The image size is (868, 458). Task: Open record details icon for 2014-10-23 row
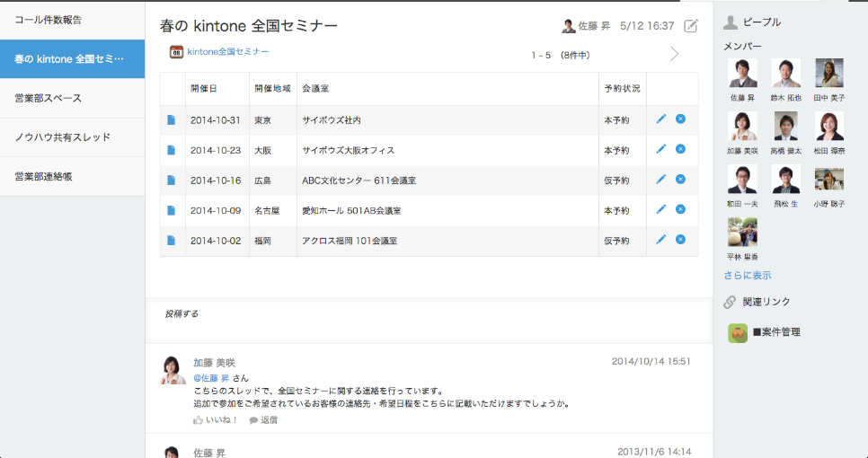(x=171, y=150)
